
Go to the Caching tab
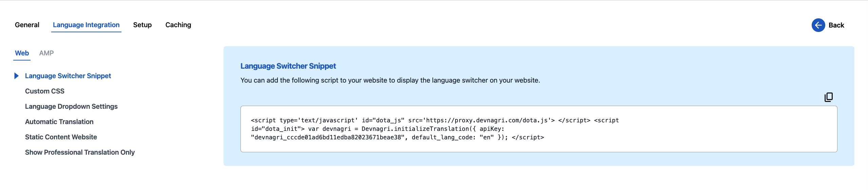point(178,25)
